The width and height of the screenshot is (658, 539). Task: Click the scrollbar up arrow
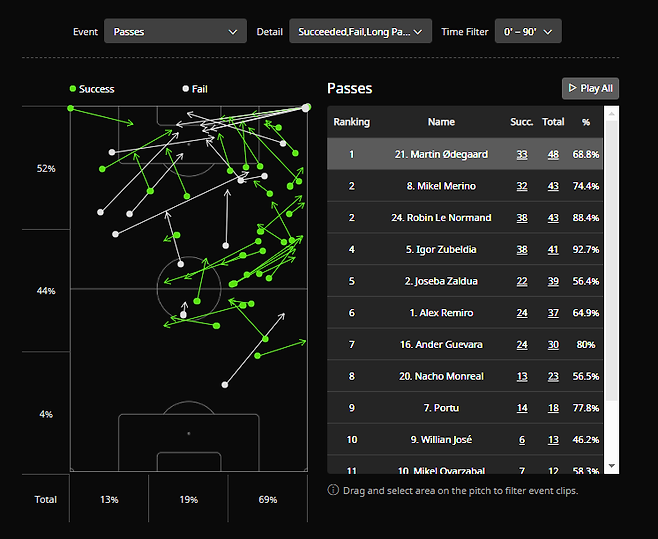[x=612, y=113]
